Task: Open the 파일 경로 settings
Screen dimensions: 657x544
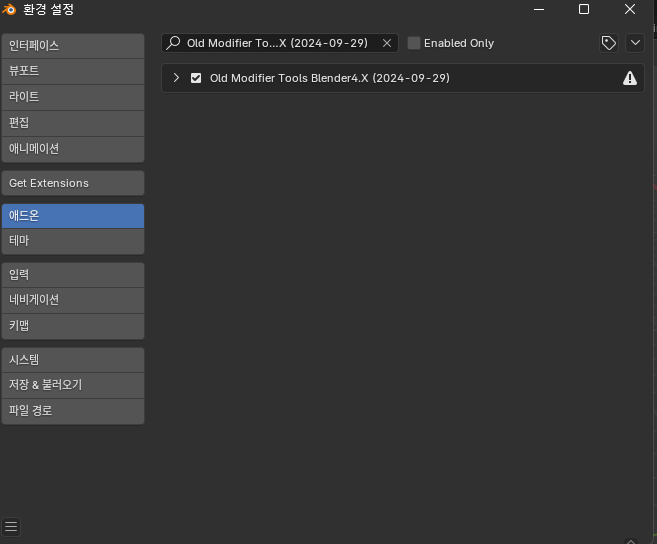Action: (73, 411)
